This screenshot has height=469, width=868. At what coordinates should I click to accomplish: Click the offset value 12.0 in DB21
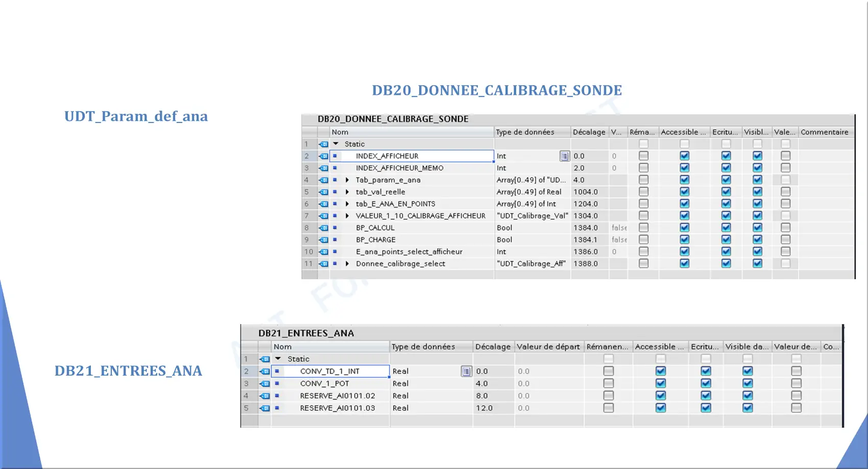click(x=484, y=408)
